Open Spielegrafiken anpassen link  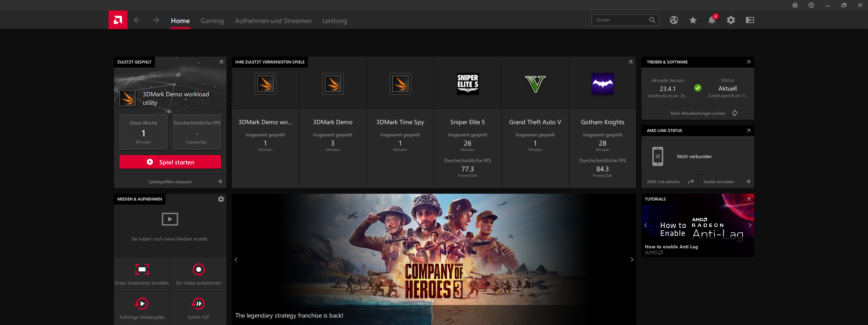[170, 182]
